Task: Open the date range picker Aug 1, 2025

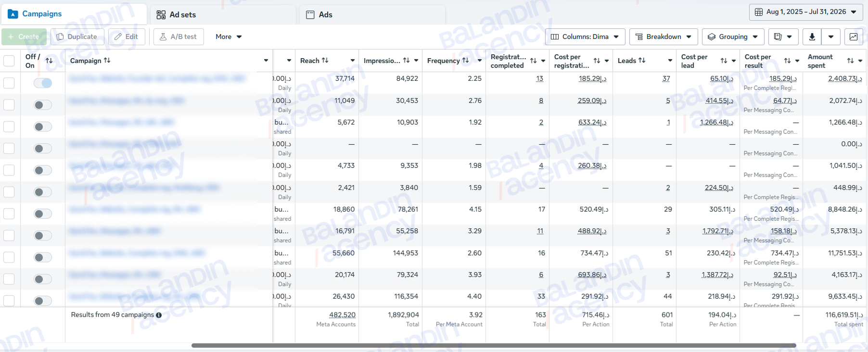Action: coord(805,12)
